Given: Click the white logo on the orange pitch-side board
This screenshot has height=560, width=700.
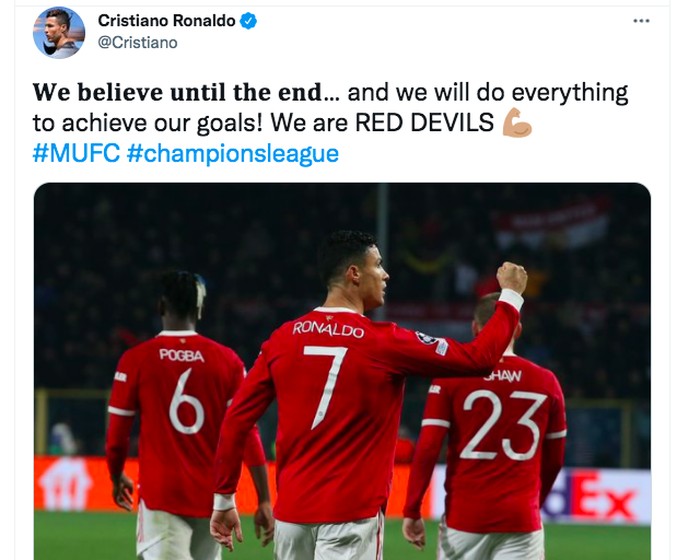Looking at the screenshot, I should pyautogui.click(x=65, y=485).
